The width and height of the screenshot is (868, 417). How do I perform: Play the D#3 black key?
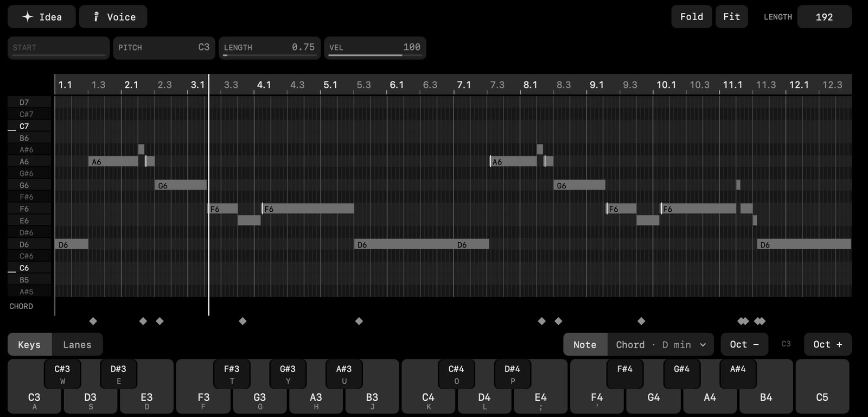tap(118, 374)
